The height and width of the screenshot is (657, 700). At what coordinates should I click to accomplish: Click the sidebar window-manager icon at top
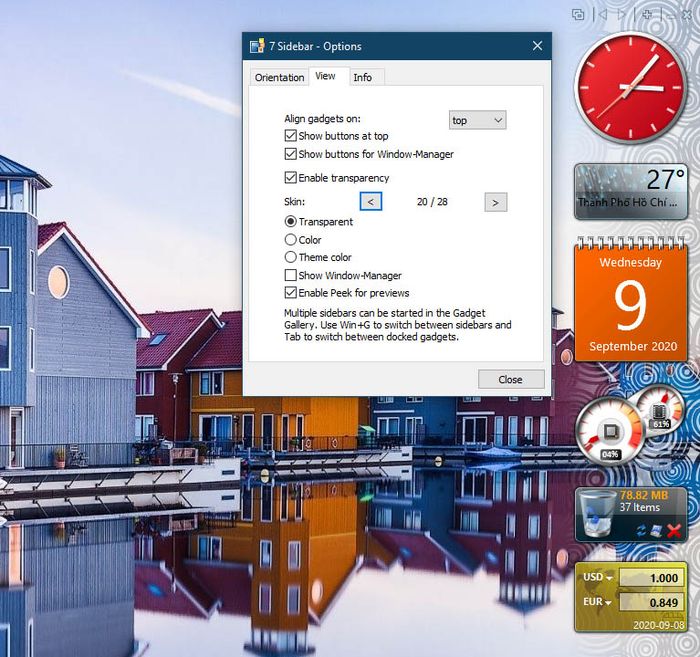(x=578, y=15)
